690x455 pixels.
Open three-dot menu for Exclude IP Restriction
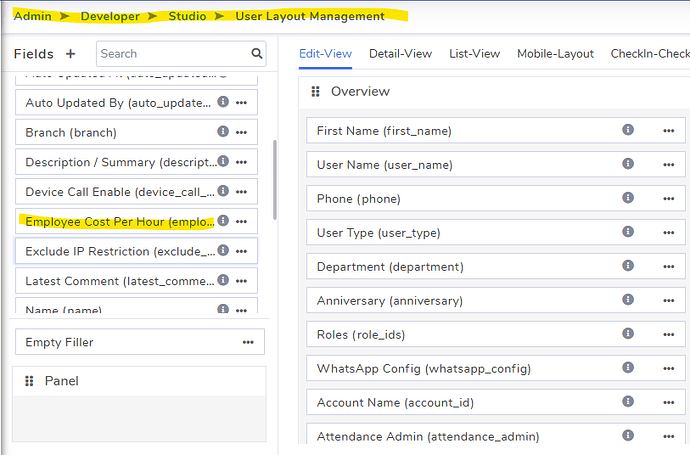tap(241, 251)
